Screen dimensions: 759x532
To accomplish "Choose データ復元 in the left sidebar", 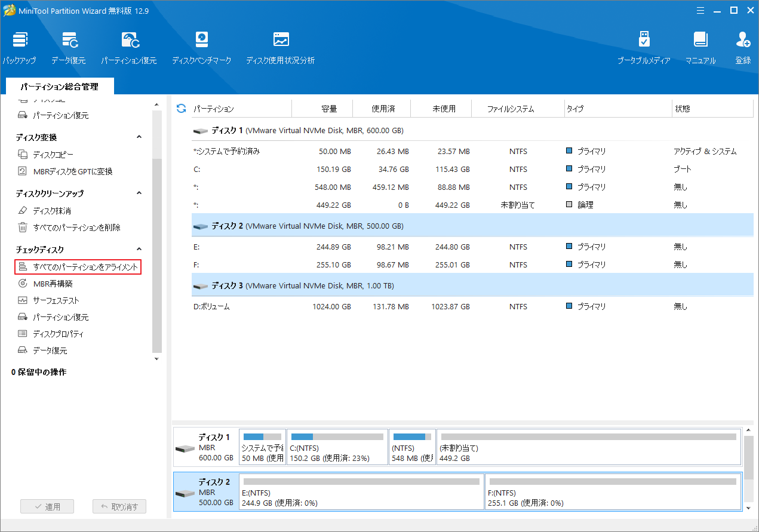I will [42, 350].
